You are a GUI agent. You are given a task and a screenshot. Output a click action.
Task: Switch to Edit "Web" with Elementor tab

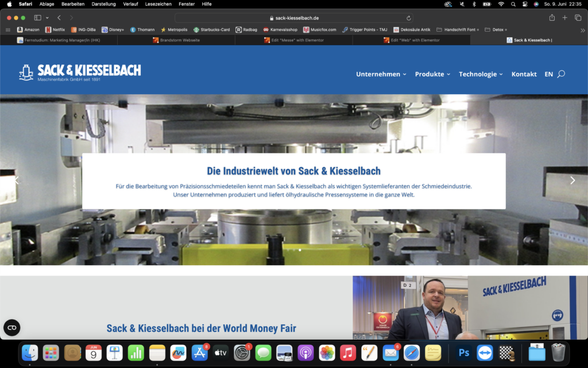[411, 40]
